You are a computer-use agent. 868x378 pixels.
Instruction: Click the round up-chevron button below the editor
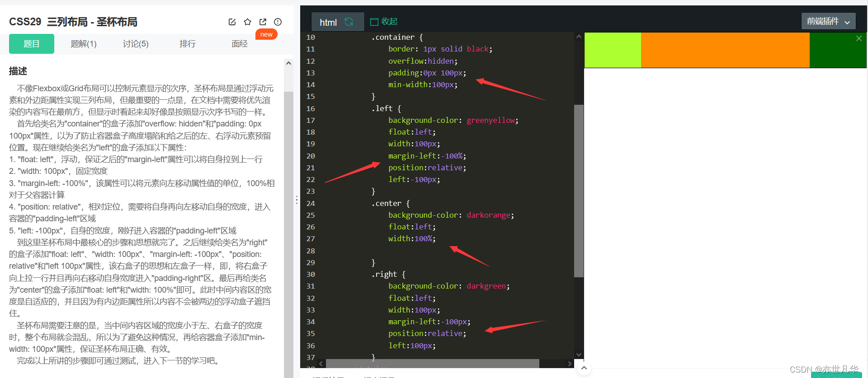[x=584, y=368]
